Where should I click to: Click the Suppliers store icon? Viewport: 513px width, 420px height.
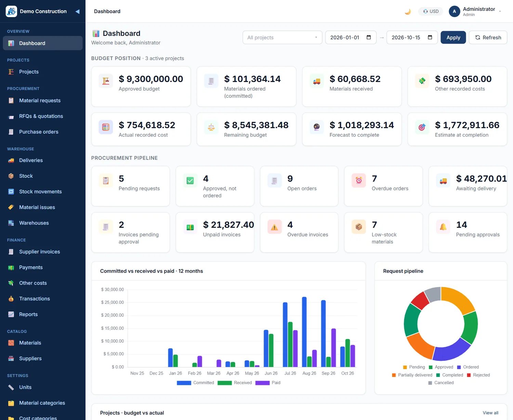coord(11,359)
